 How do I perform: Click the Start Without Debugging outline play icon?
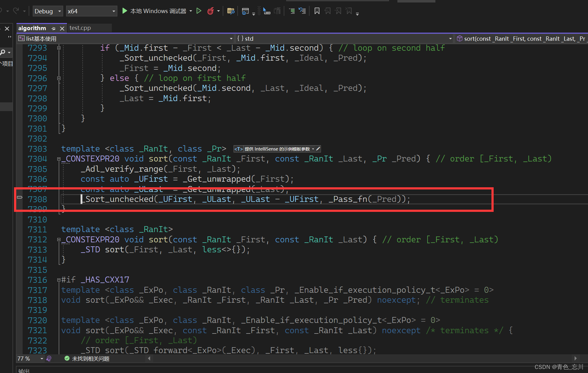pos(199,11)
